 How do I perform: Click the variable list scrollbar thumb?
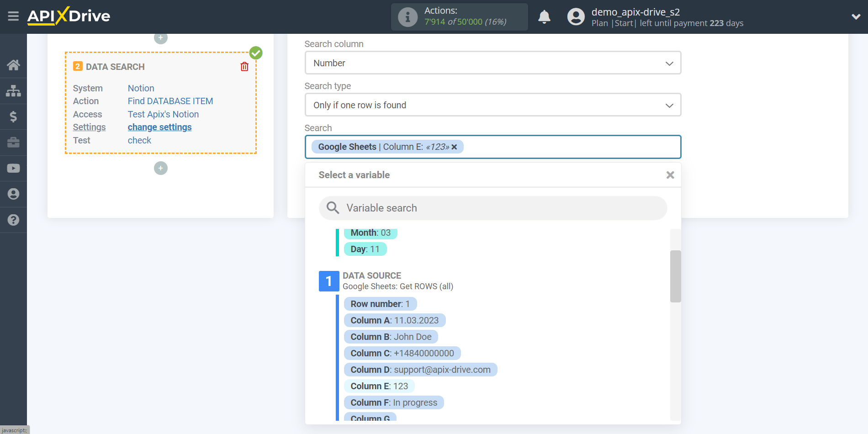675,276
